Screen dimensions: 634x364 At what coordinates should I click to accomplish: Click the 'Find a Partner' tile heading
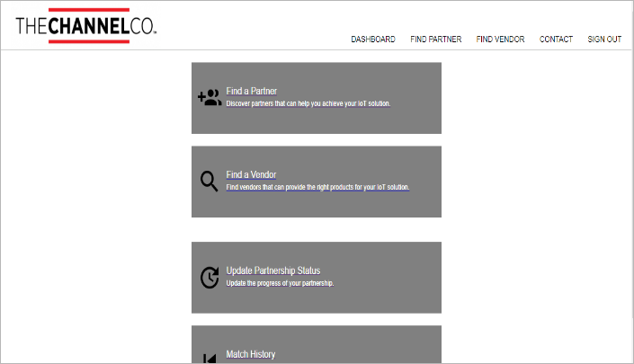[251, 91]
